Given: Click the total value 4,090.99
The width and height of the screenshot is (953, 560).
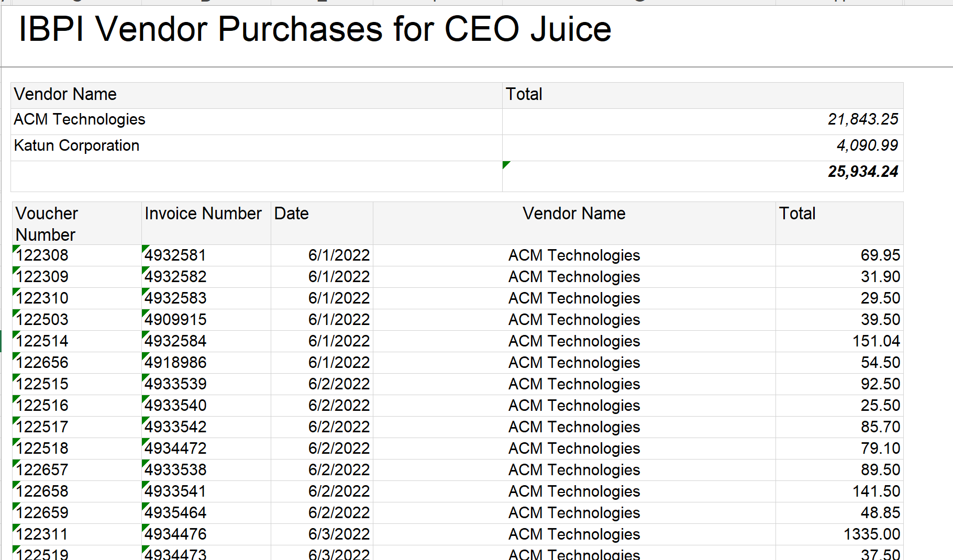Looking at the screenshot, I should coord(867,145).
